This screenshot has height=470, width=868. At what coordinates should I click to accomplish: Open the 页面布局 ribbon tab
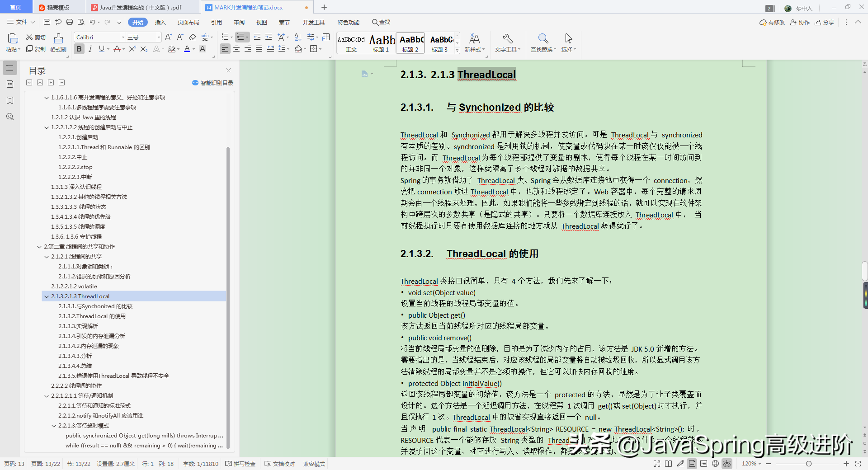point(189,22)
